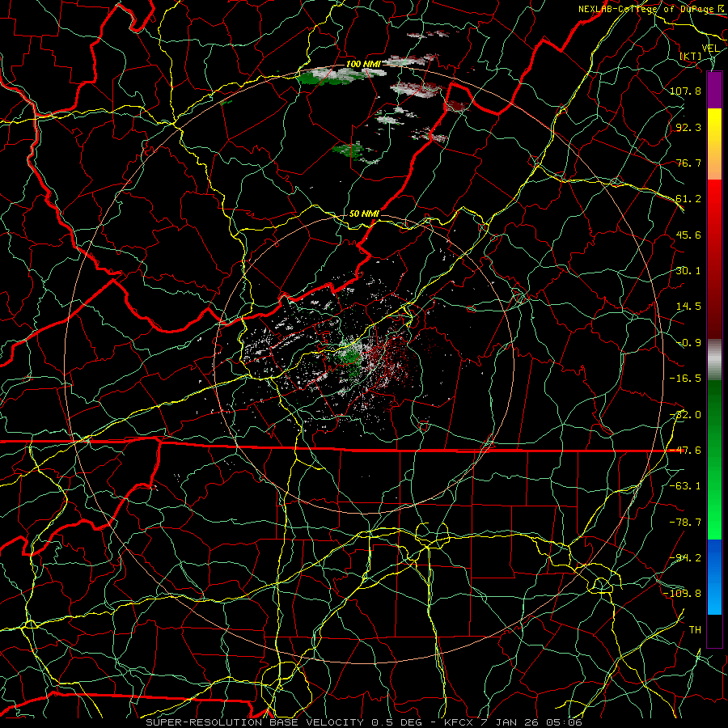Viewport: 728px width, 728px height.
Task: Select the -16.5 legend value
Action: [x=685, y=379]
